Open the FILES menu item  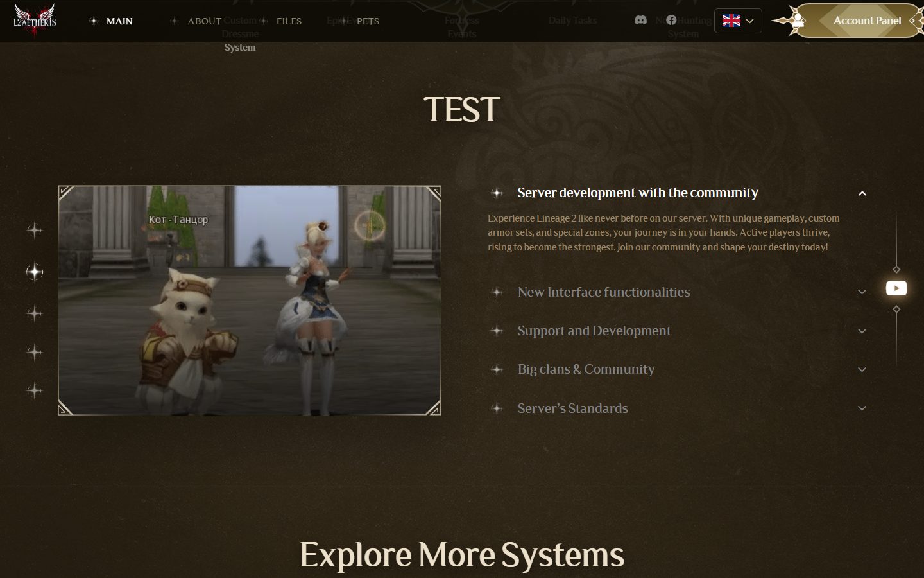pyautogui.click(x=280, y=21)
